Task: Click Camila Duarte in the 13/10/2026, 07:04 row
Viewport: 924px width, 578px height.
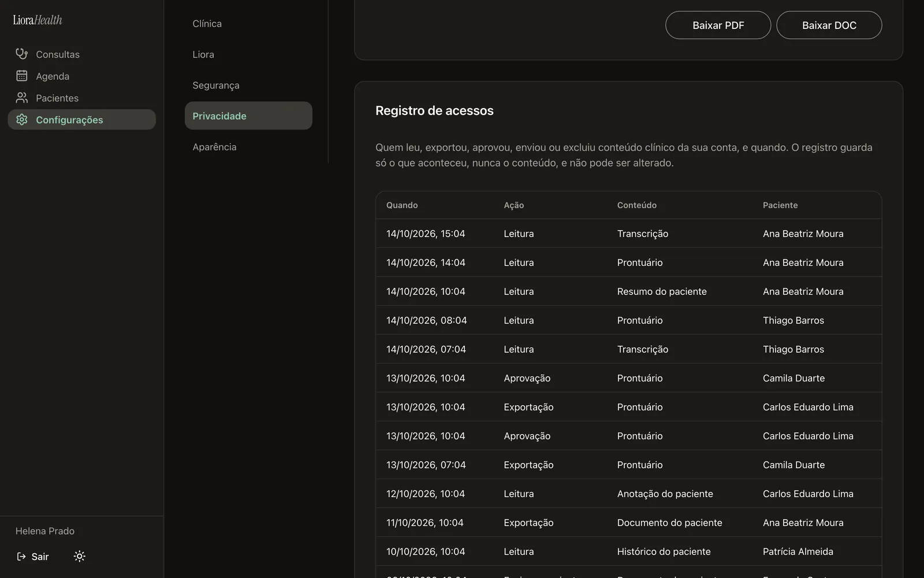Action: 794,465
